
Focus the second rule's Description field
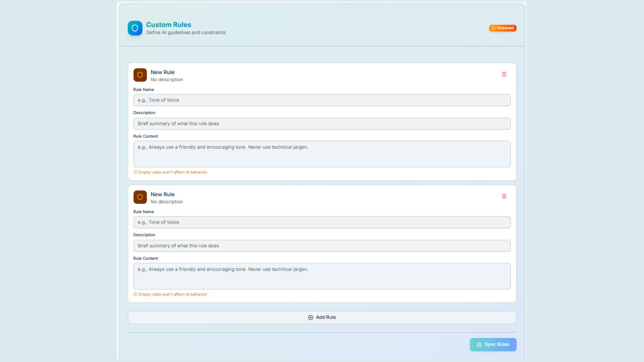click(x=322, y=246)
